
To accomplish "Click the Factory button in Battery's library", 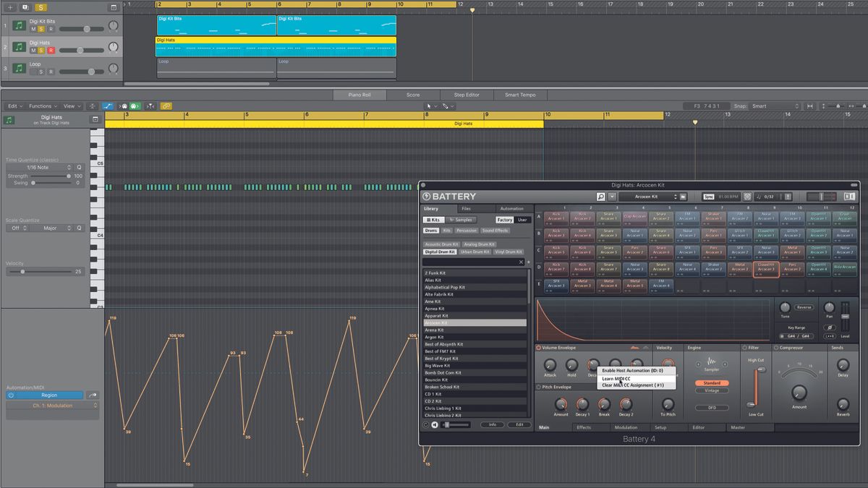I will pos(506,219).
